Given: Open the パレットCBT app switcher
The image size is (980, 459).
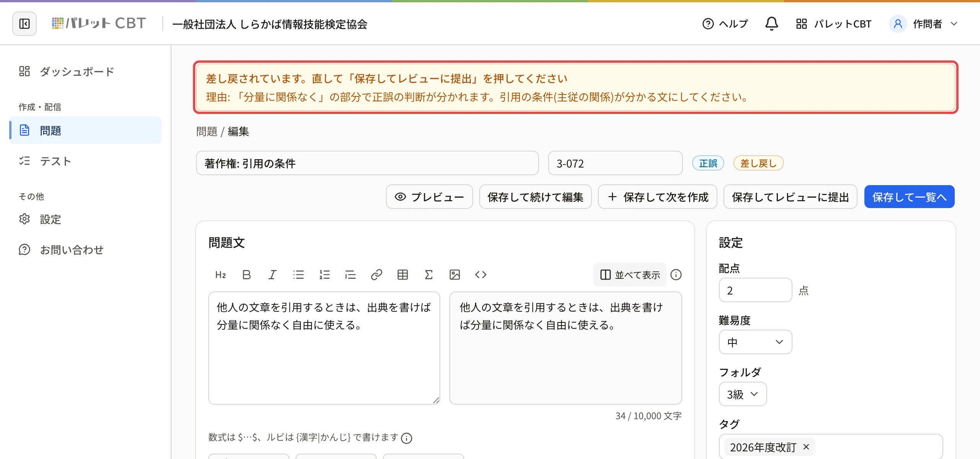Looking at the screenshot, I should [834, 24].
